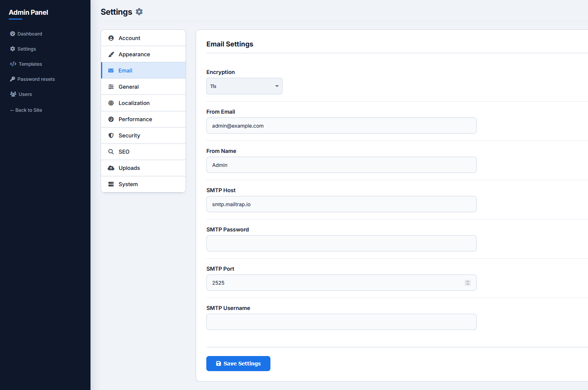Click the Users group icon in sidebar
The height and width of the screenshot is (390, 588).
coord(13,94)
